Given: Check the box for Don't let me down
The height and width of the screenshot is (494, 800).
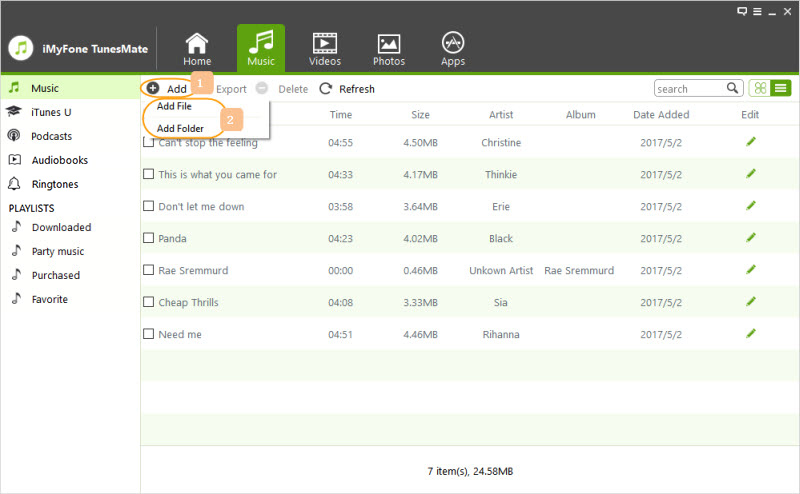Looking at the screenshot, I should [x=149, y=207].
